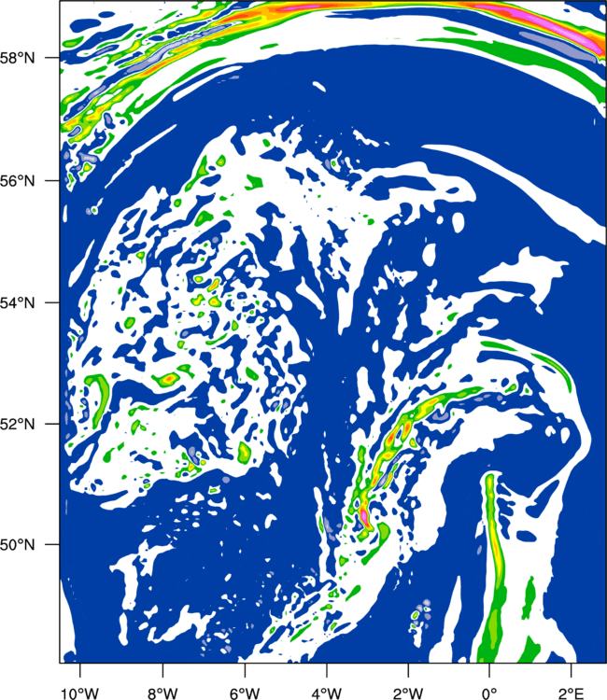
Task: Click the 52°N latitude label
Action: click(18, 424)
